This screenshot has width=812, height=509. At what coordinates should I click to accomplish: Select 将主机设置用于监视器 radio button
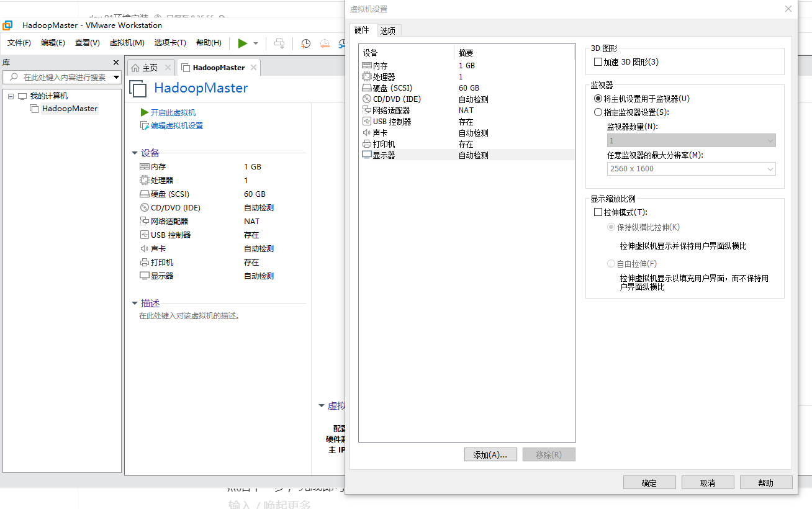tap(598, 99)
